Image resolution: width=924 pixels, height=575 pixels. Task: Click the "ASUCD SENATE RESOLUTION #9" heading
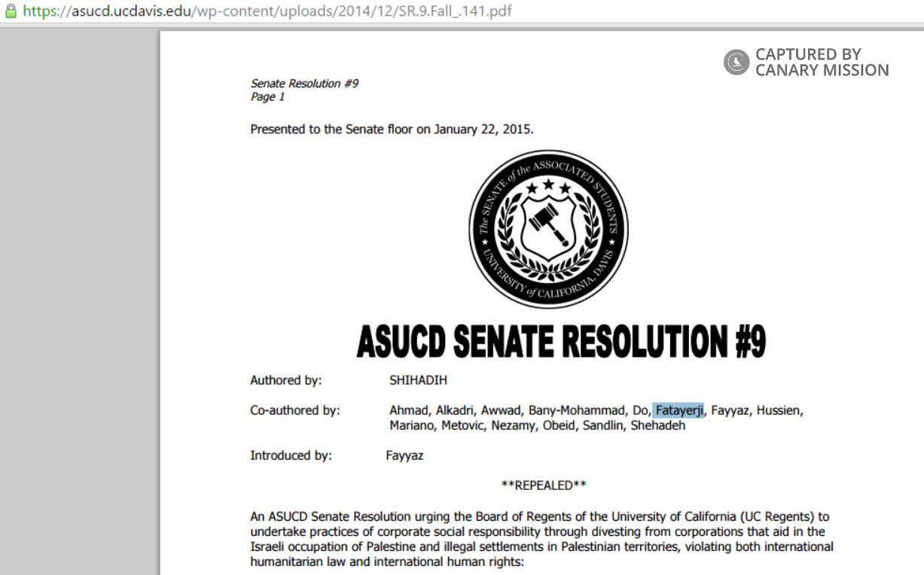pyautogui.click(x=561, y=342)
